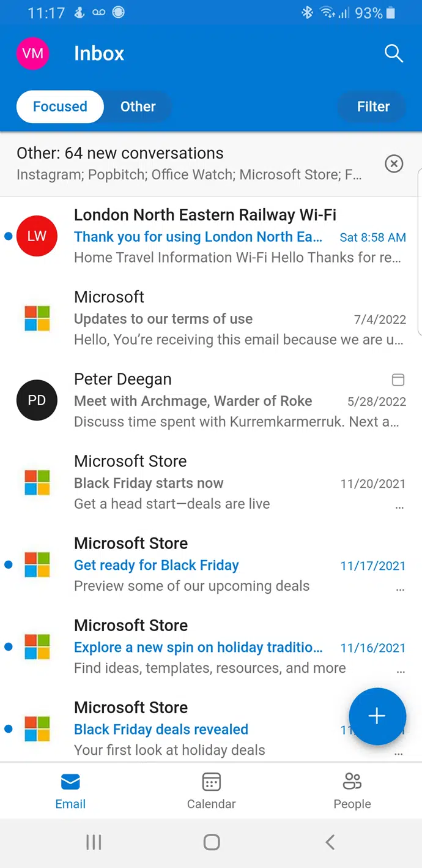Dismiss the Other new conversations banner
422x868 pixels.
click(394, 163)
